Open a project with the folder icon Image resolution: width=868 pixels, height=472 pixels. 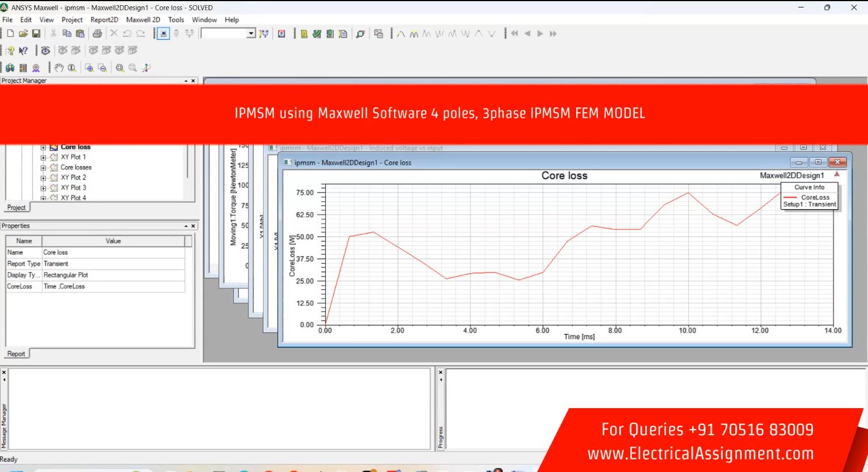pyautogui.click(x=23, y=34)
